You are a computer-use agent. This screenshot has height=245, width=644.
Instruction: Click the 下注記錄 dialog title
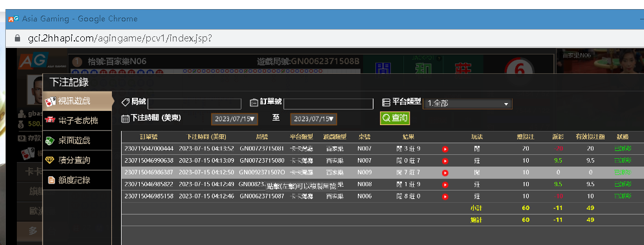tap(69, 82)
